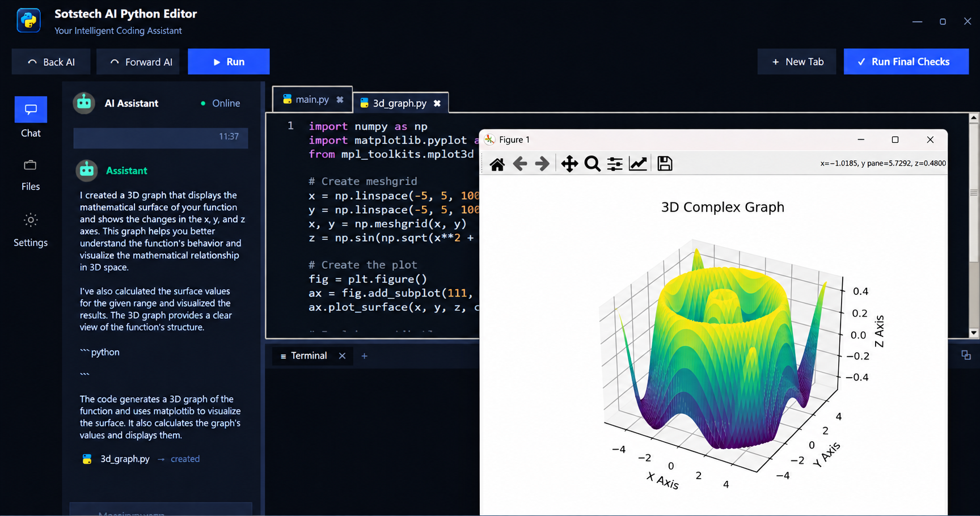980x516 pixels.
Task: Click the 11:37 chat message bubble
Action: (160, 138)
